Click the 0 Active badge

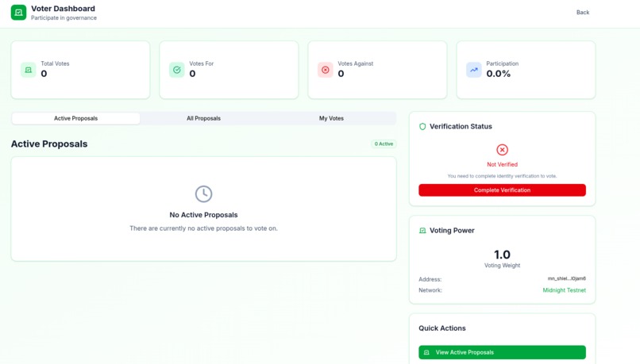tap(384, 144)
